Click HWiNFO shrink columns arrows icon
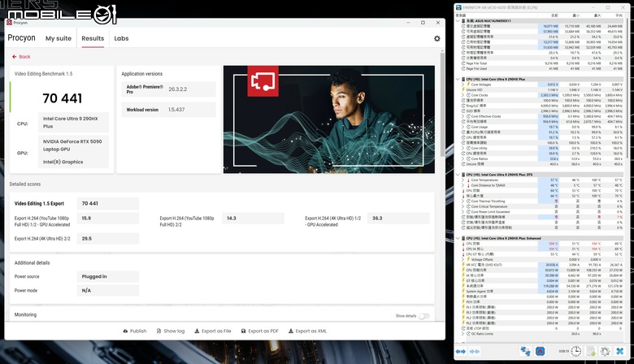The height and width of the screenshot is (364, 634). pos(475,352)
